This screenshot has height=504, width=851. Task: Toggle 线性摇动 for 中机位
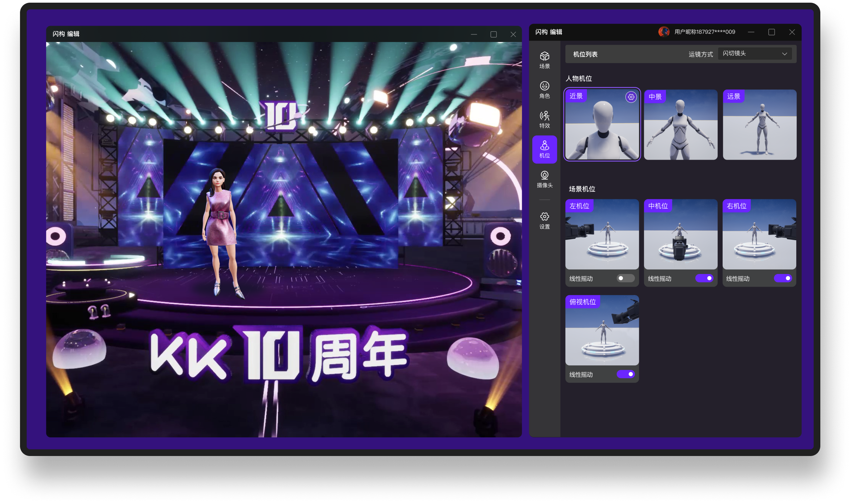tap(704, 278)
